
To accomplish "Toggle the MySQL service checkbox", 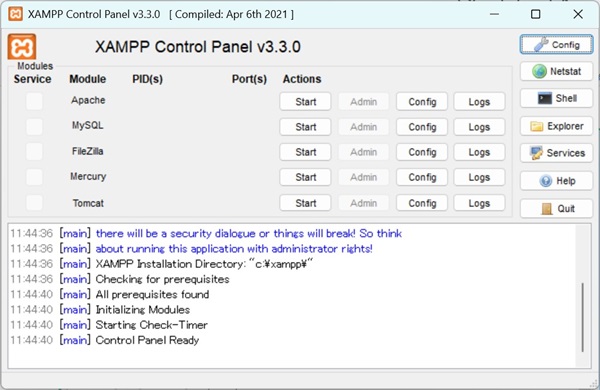I will coord(34,127).
